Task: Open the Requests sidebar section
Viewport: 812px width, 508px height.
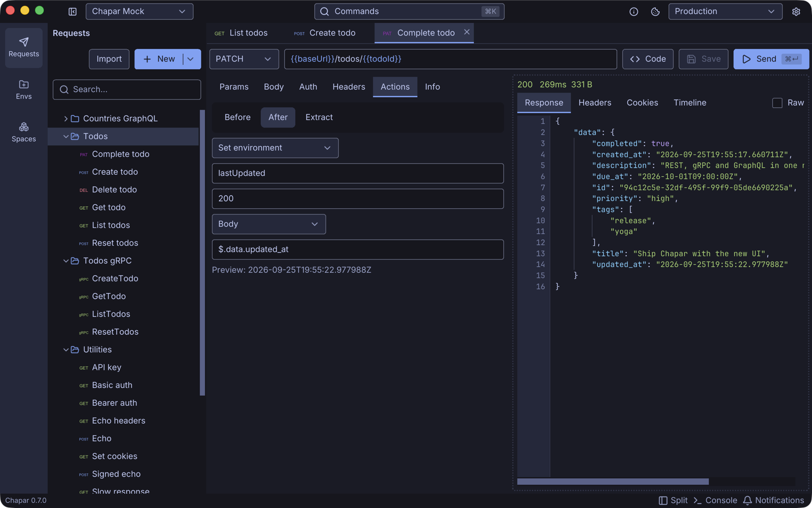Action: pos(24,47)
